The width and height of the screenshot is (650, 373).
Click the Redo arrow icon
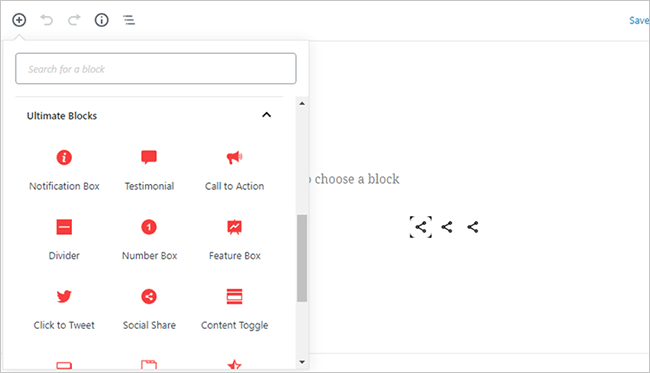[x=74, y=20]
